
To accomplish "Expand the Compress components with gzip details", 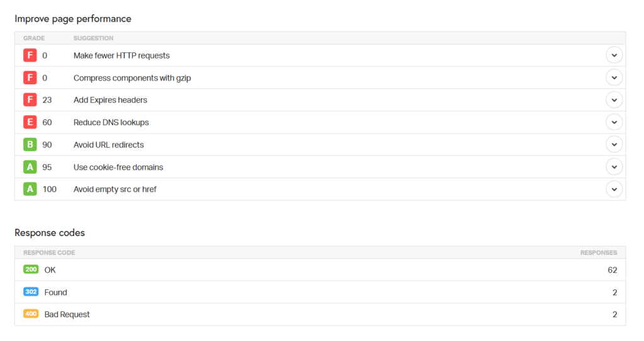I will [614, 78].
